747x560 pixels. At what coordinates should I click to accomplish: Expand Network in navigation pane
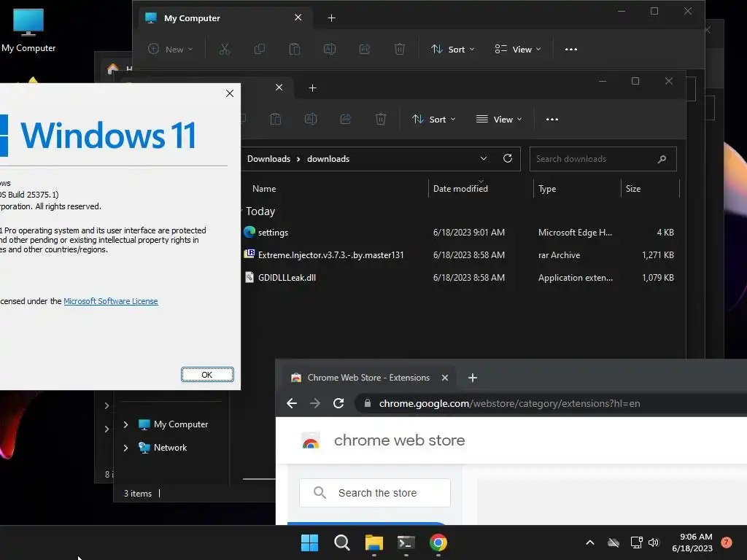pyautogui.click(x=125, y=448)
